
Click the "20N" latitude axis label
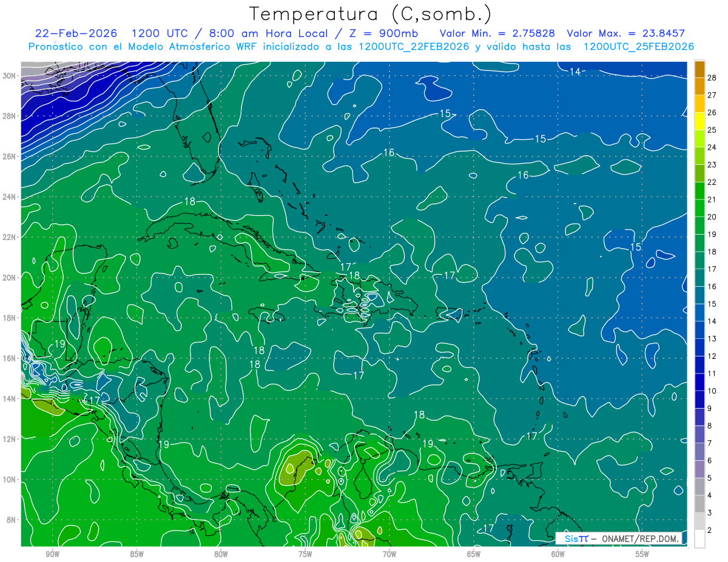(x=9, y=277)
